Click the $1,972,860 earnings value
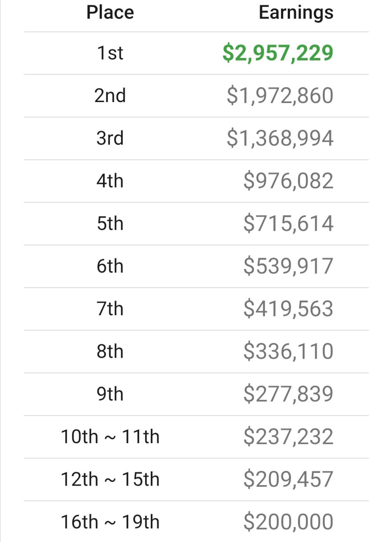 (280, 96)
